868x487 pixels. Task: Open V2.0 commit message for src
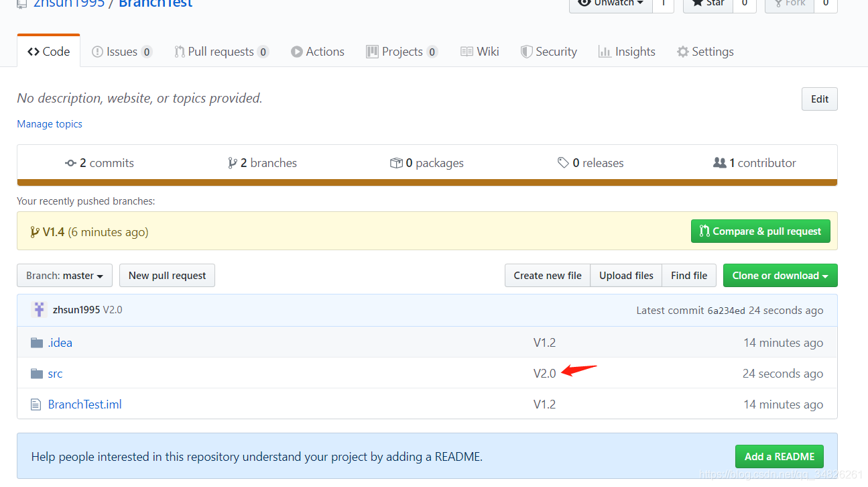[545, 374]
